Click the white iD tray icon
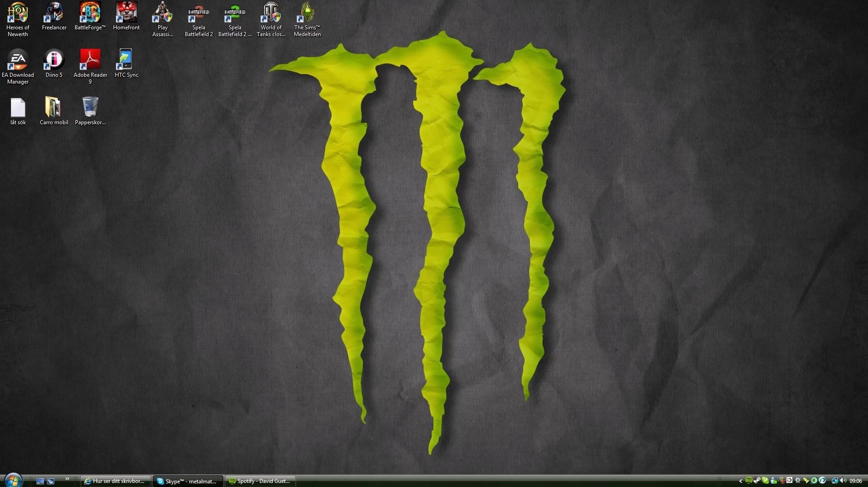This screenshot has height=487, width=868. tap(789, 480)
